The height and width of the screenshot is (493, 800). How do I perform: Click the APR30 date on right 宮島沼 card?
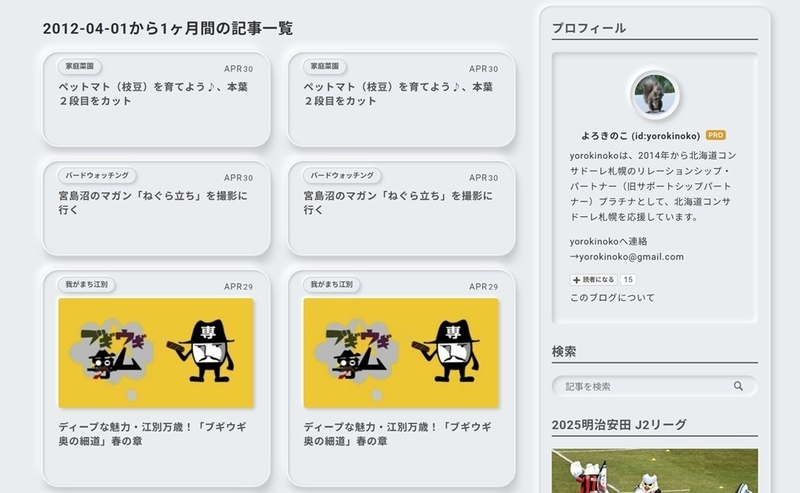(483, 178)
